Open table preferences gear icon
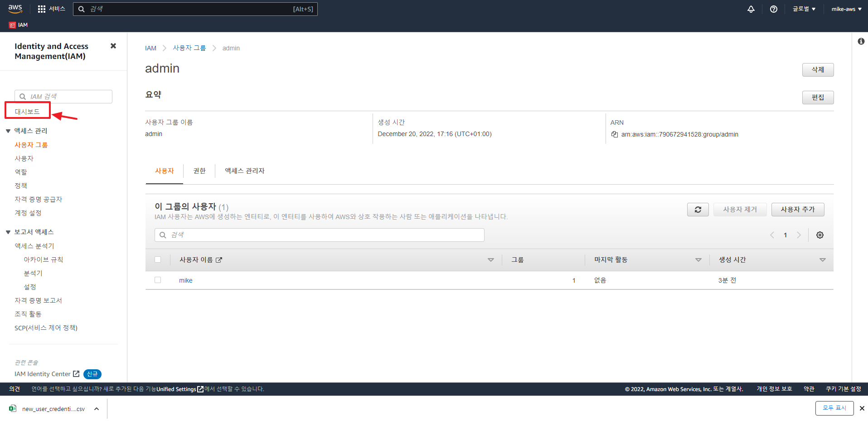Screen dimensions: 868x421 pyautogui.click(x=820, y=235)
